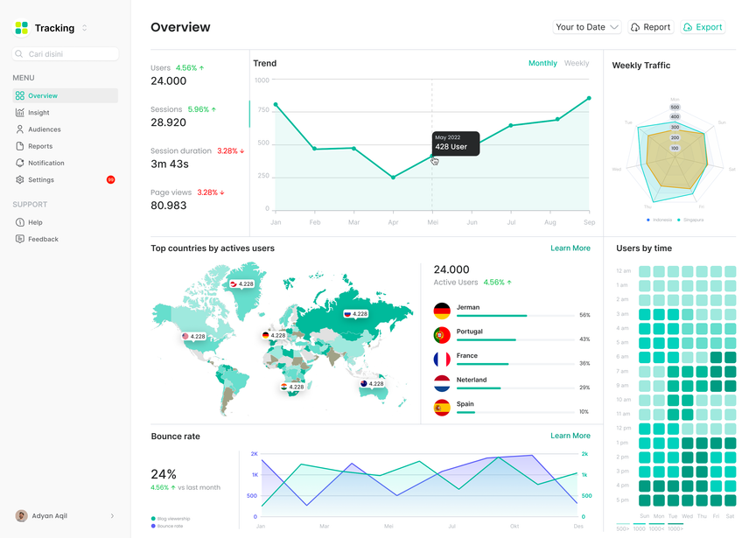This screenshot has width=756, height=538.
Task: Click the Page views 80.983 value
Action: (168, 206)
